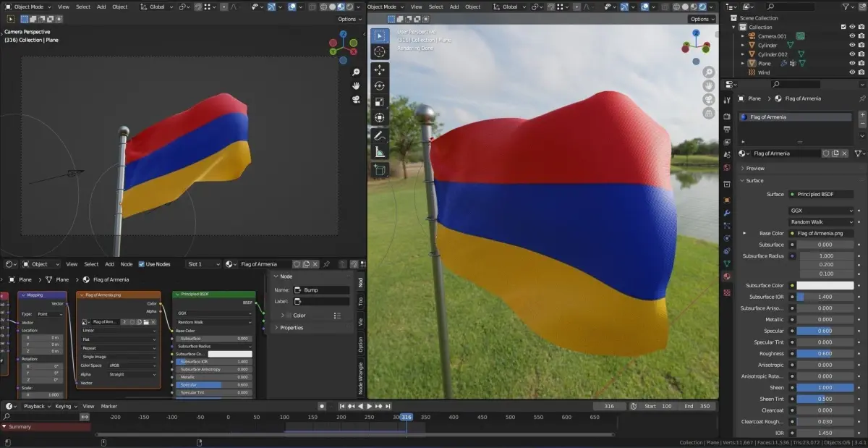868x448 pixels.
Task: Activate the Transform tool in right viewport
Action: 380,117
